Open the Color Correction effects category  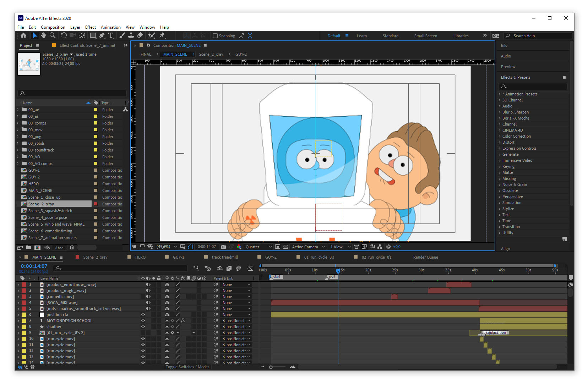[x=516, y=136]
